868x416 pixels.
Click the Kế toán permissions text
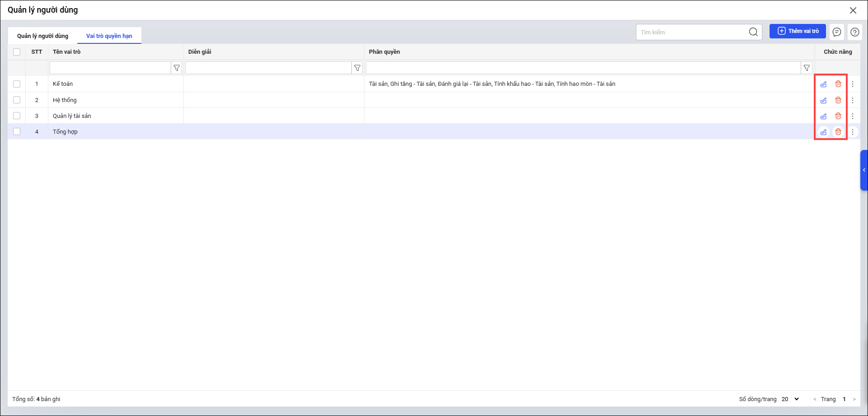(492, 84)
